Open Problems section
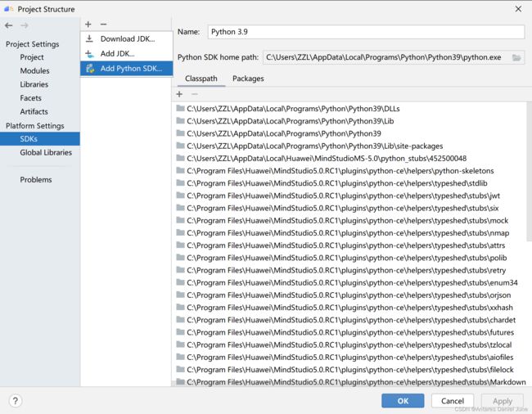Viewport: 532px width, 414px height. pos(36,180)
